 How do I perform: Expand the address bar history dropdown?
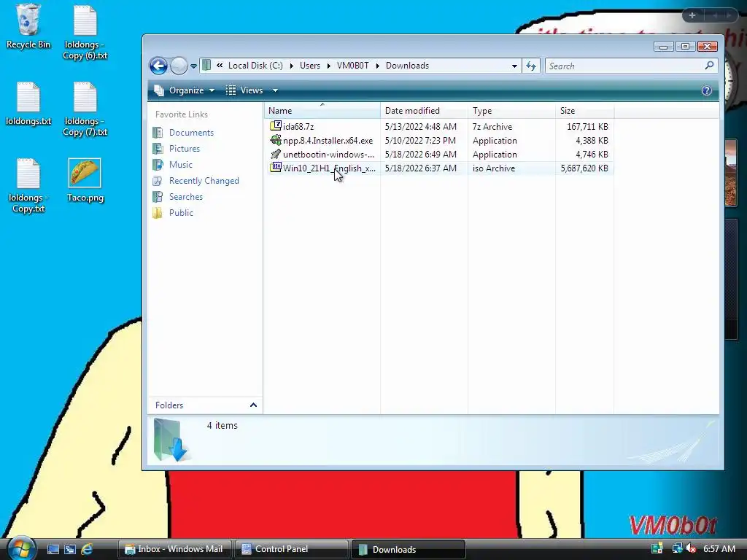coord(514,66)
